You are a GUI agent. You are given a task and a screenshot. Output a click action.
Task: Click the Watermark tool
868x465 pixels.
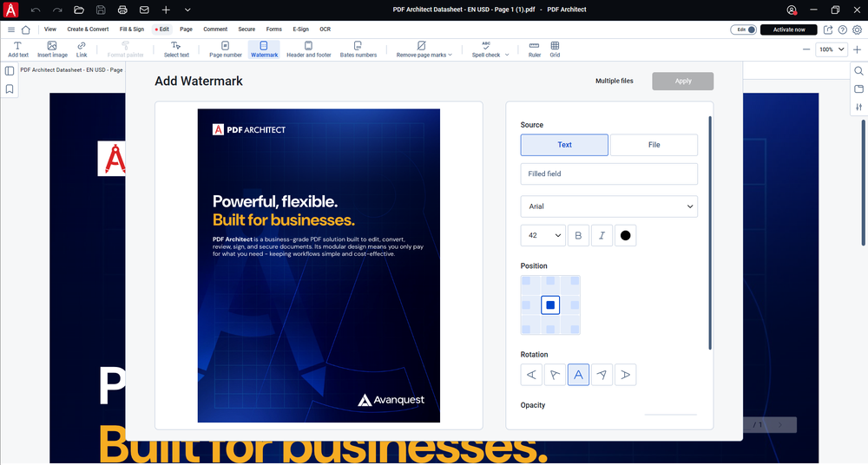(264, 49)
